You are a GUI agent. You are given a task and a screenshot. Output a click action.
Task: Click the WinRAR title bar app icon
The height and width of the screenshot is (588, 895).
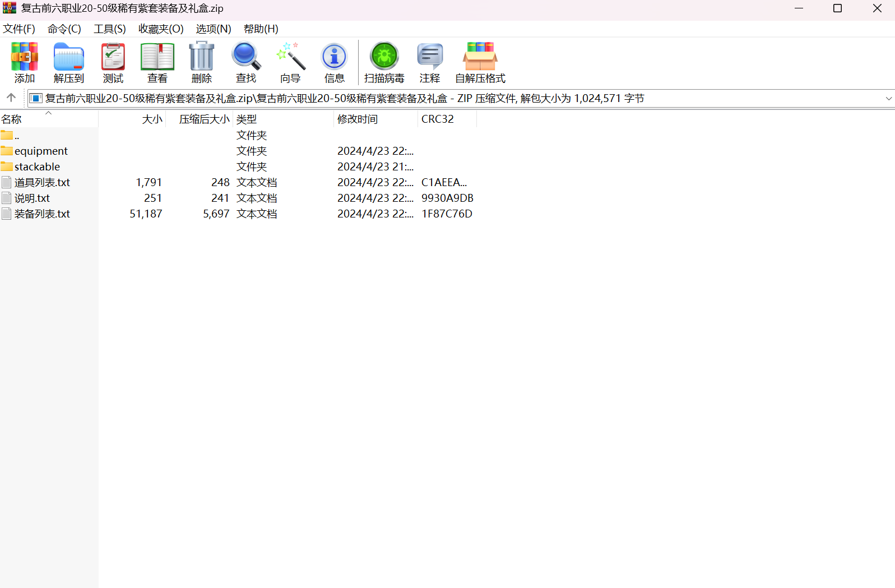[10, 8]
